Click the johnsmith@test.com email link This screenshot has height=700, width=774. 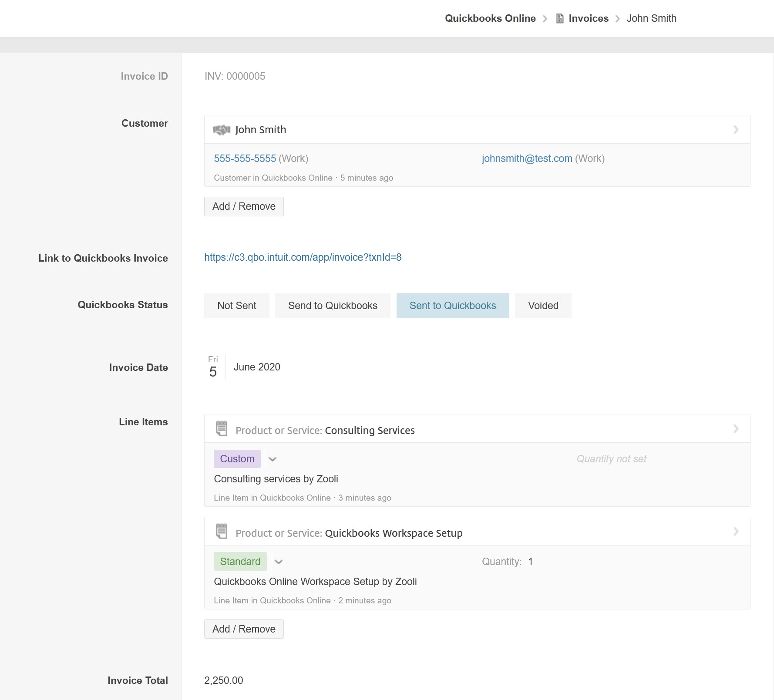coord(527,158)
